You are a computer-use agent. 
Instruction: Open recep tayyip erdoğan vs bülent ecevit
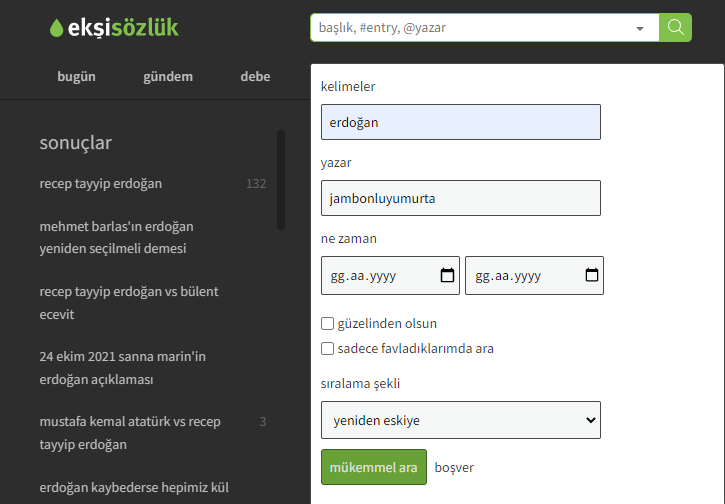(x=129, y=303)
